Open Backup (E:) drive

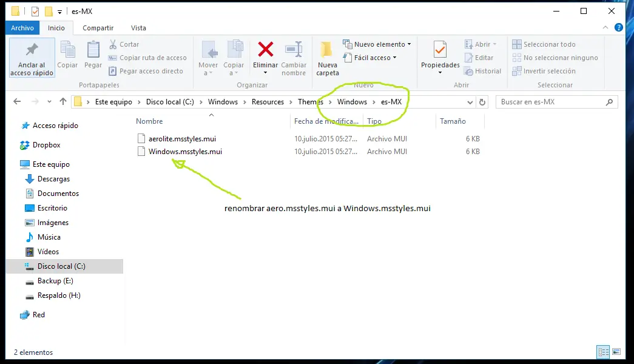[49, 281]
